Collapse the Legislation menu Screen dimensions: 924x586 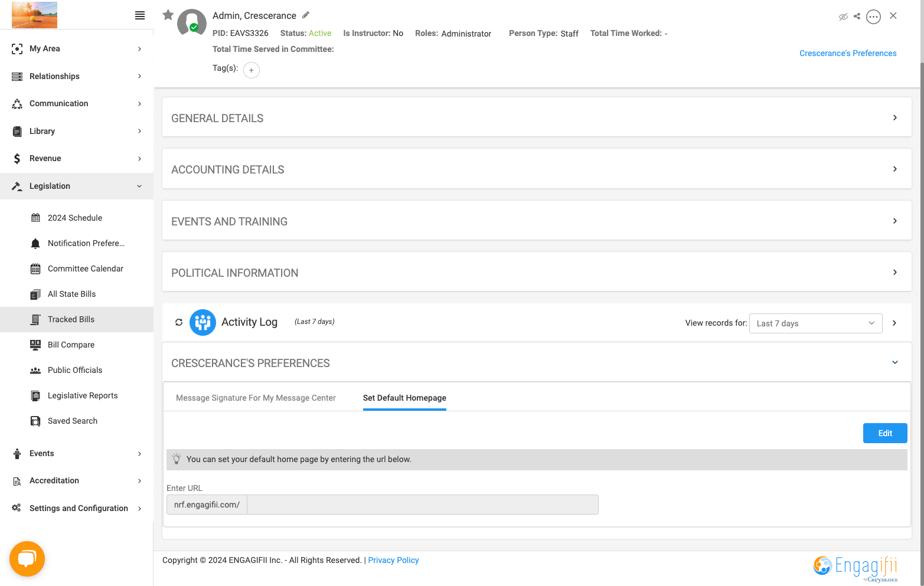coord(77,186)
